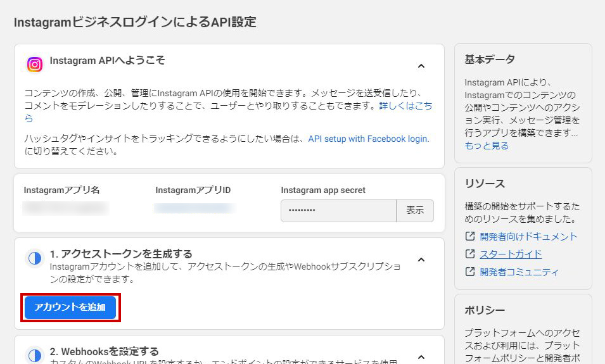Viewport: 605px width, 364px height.
Task: Click the ポリシー heading
Action: [x=485, y=310]
